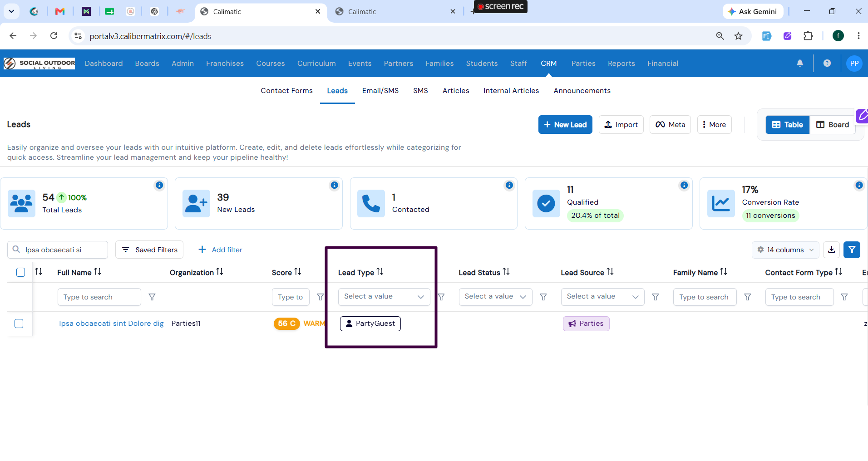Screen dimensions: 868x461
Task: Sort by Full Name column
Action: click(x=98, y=272)
